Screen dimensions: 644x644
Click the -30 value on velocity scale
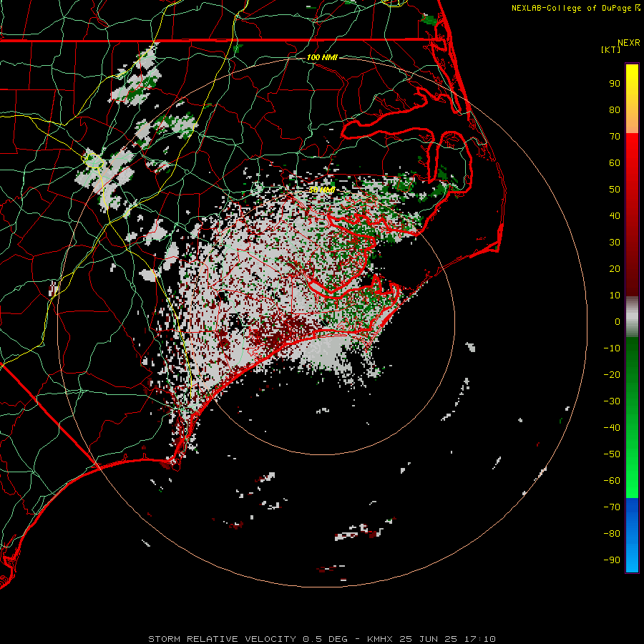coord(612,401)
